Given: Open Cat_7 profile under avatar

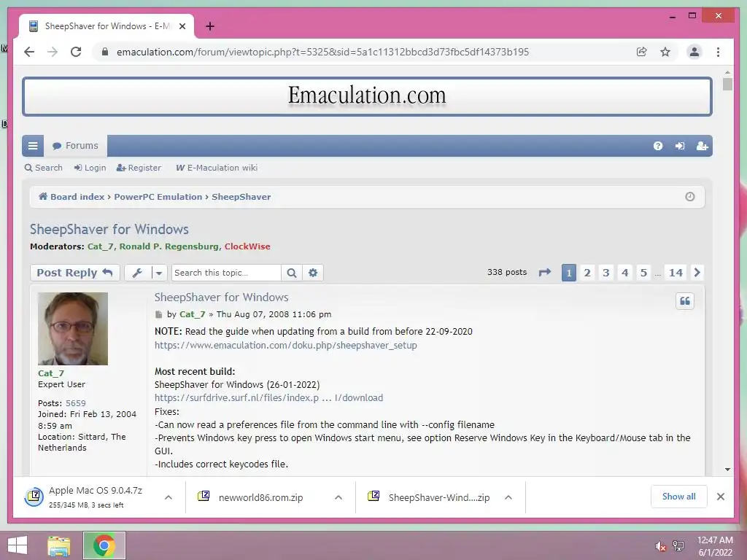Looking at the screenshot, I should click(51, 373).
